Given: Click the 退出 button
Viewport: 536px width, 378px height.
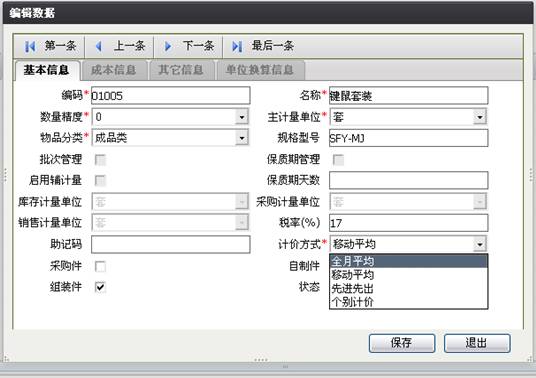Looking at the screenshot, I should click(x=477, y=343).
